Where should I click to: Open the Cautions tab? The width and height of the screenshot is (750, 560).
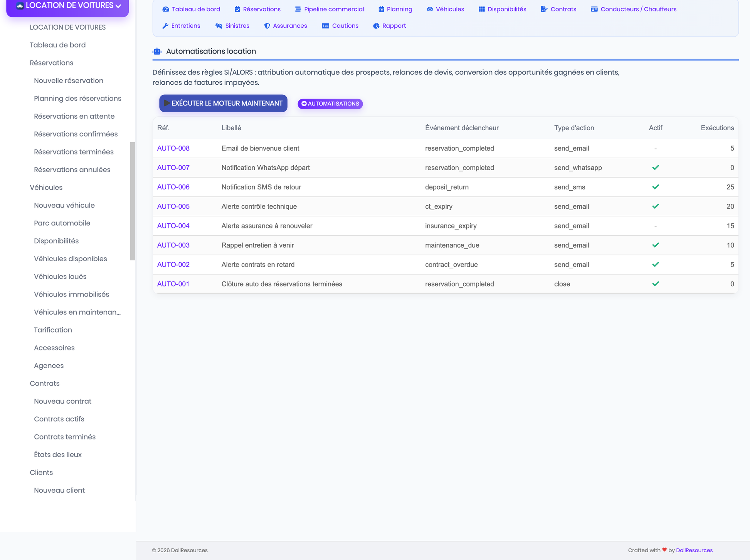tap(340, 26)
